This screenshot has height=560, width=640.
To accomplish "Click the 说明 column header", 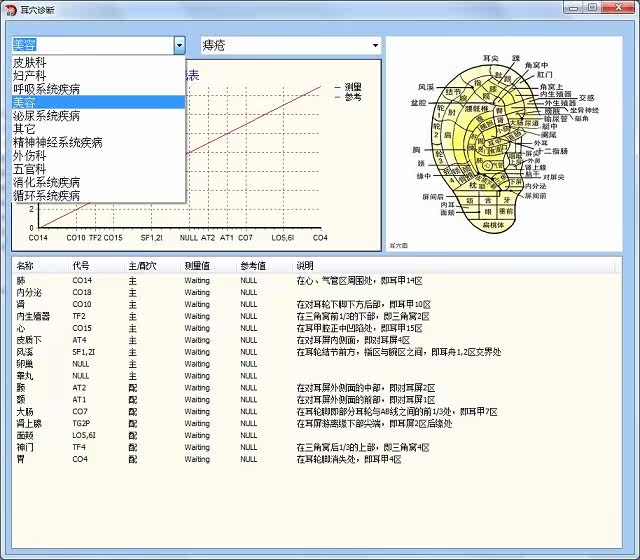I will [x=304, y=266].
